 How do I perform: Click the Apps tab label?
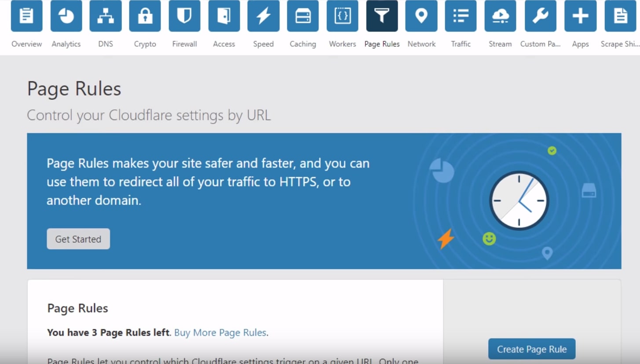[580, 44]
